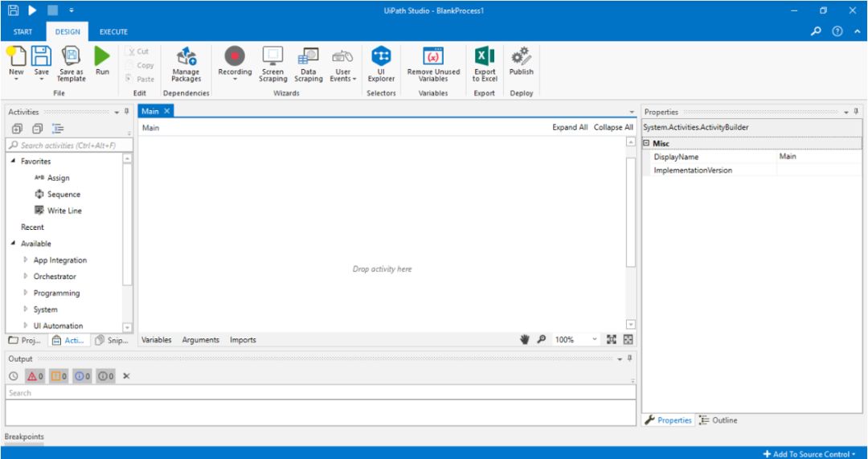
Task: Expand Programming category
Action: 26,293
